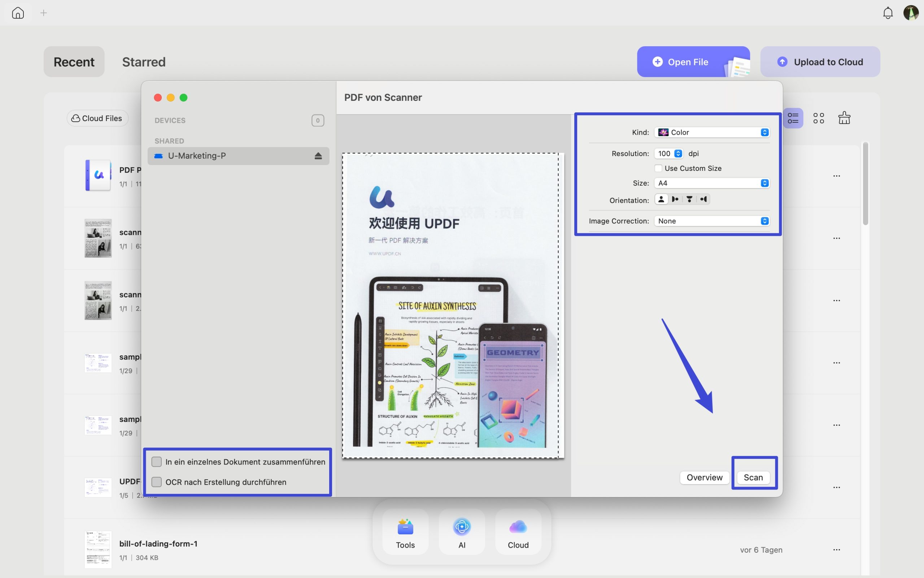Screen dimensions: 924x578
Task: Click the Overview button
Action: click(705, 478)
